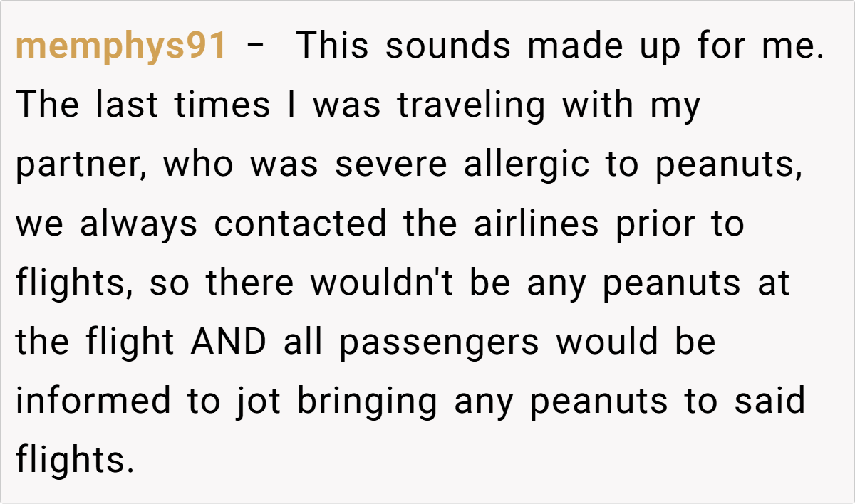
Task: Click the word 'airlines' in the comment
Action: [536, 224]
